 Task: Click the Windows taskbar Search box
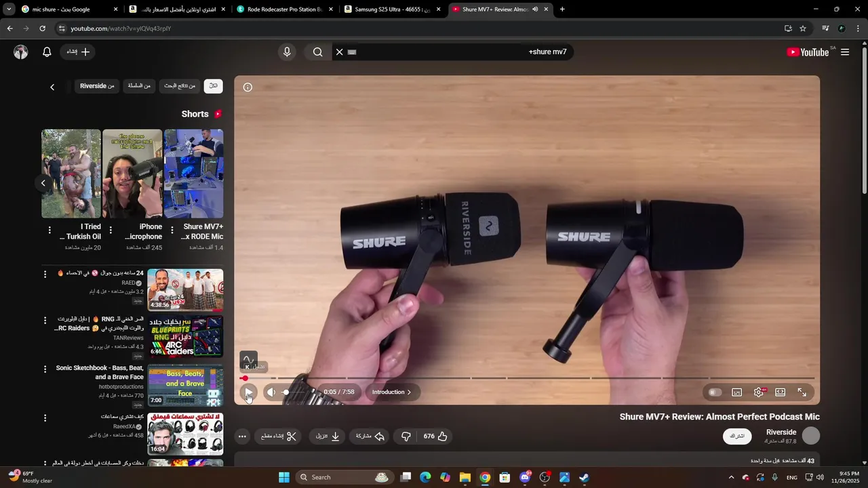(345, 477)
